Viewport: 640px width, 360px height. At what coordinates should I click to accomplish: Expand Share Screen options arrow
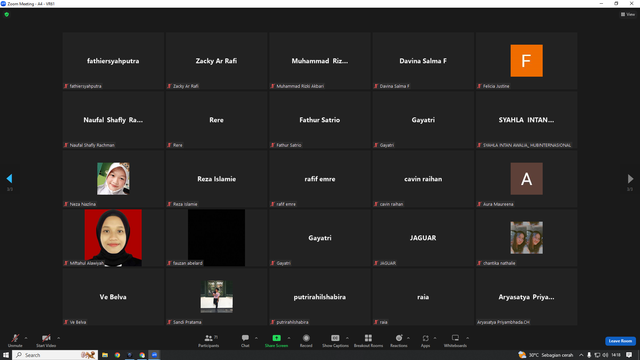(289, 338)
